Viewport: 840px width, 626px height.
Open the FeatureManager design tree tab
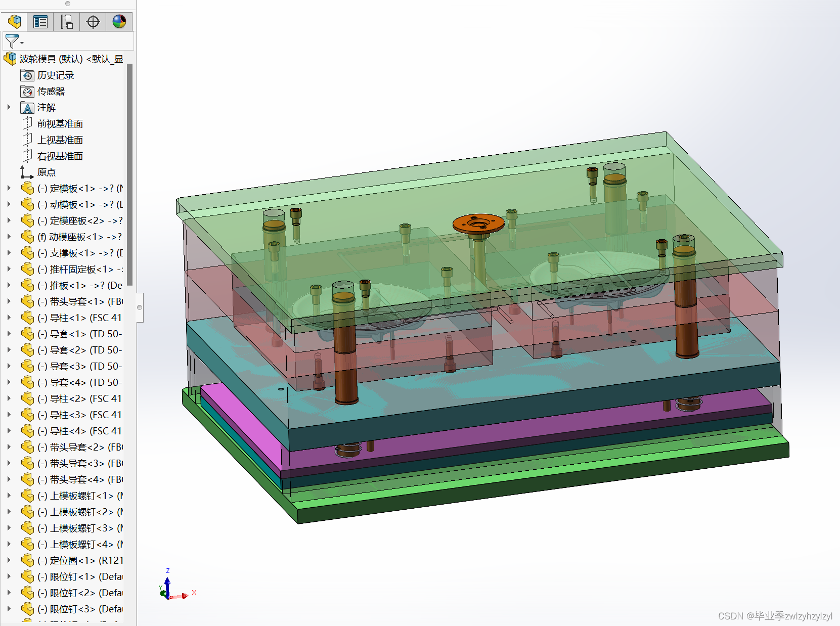[14, 22]
